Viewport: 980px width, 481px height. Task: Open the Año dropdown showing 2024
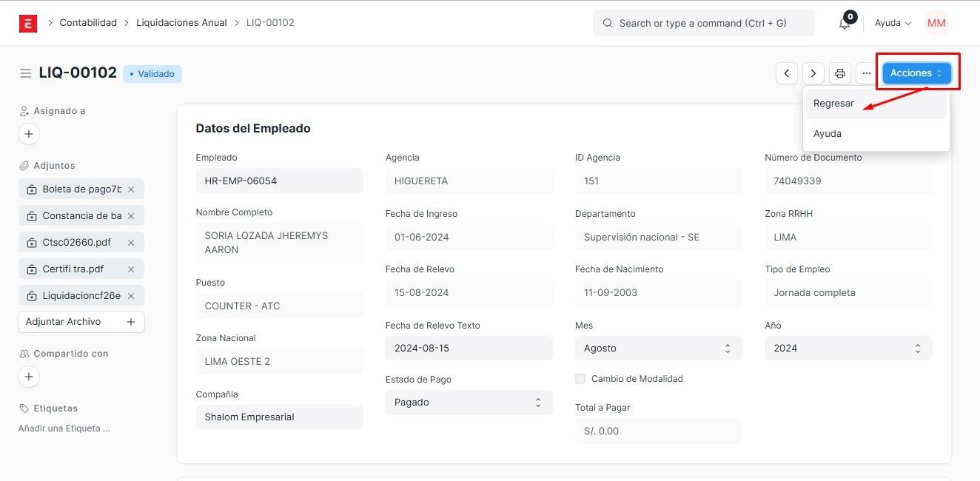[848, 349]
